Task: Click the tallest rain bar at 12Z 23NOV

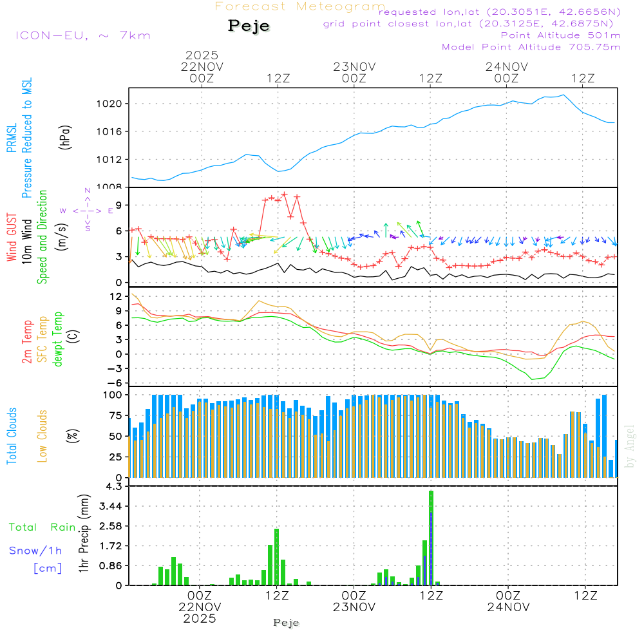Action: coord(431,537)
